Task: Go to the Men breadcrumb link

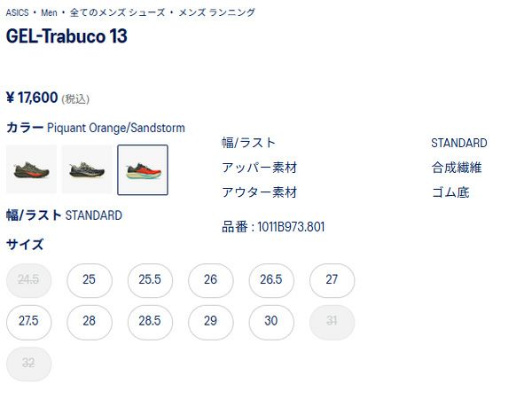Action: pos(49,12)
